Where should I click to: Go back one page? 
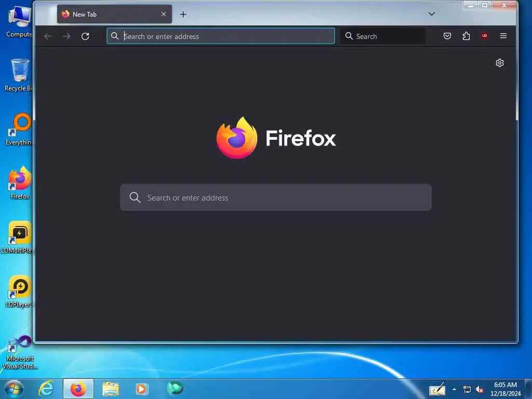(48, 36)
